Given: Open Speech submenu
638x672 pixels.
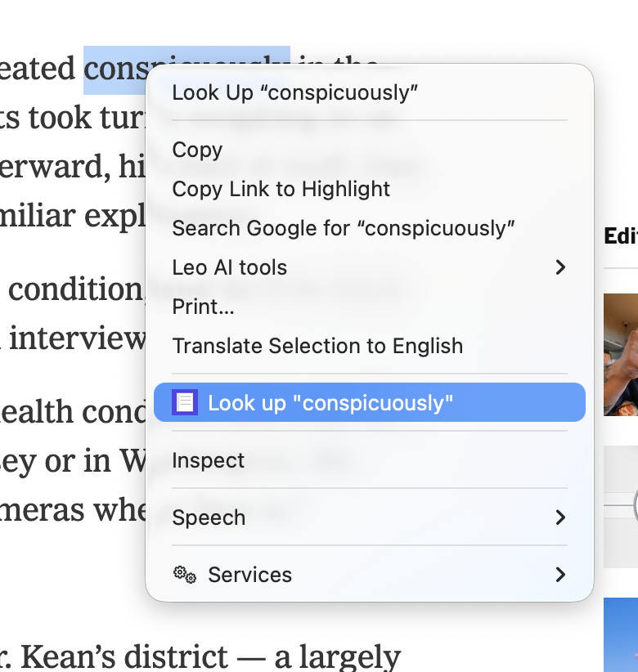Looking at the screenshot, I should tap(370, 517).
